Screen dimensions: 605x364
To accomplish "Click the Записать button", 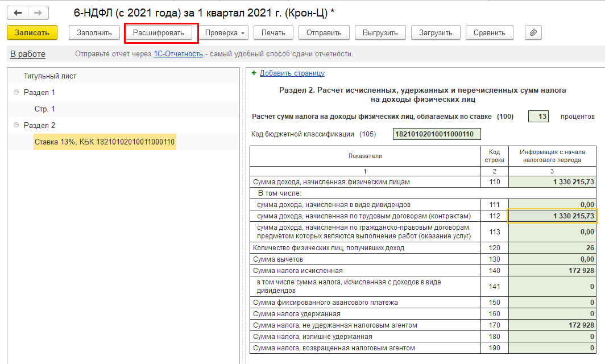I will tap(32, 33).
